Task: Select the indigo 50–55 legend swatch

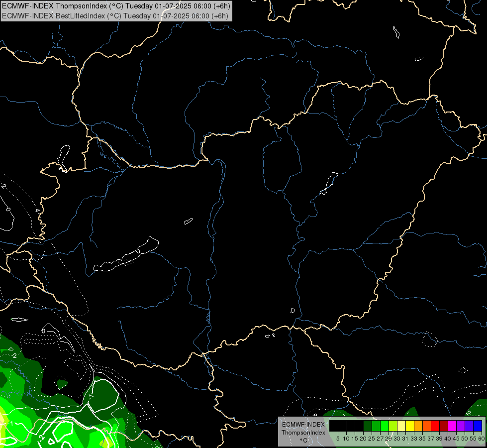Action: click(x=469, y=426)
